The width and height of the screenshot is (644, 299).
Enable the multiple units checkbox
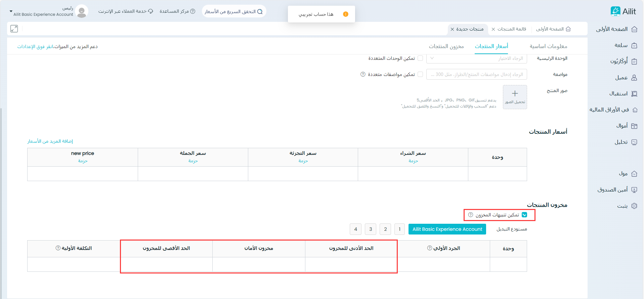420,58
